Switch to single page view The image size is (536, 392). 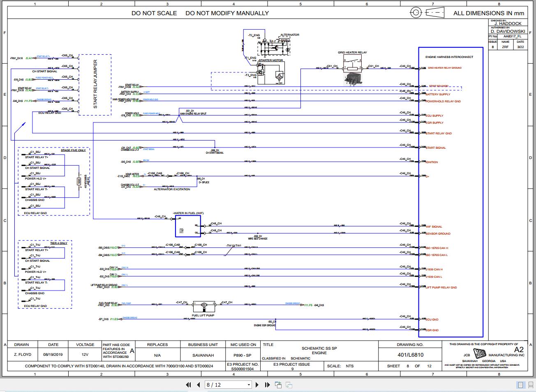point(520,385)
